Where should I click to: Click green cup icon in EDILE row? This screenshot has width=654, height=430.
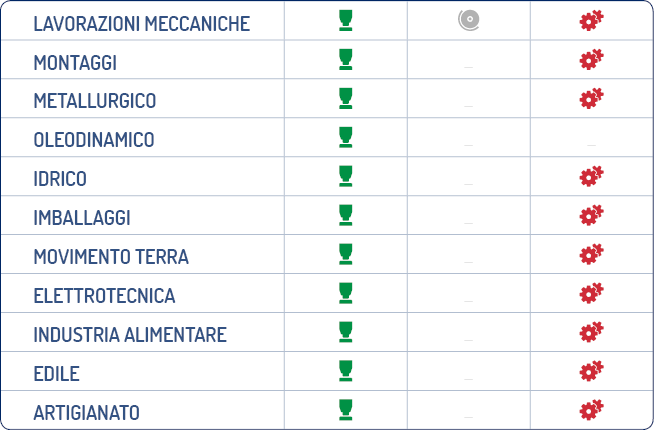tap(346, 371)
